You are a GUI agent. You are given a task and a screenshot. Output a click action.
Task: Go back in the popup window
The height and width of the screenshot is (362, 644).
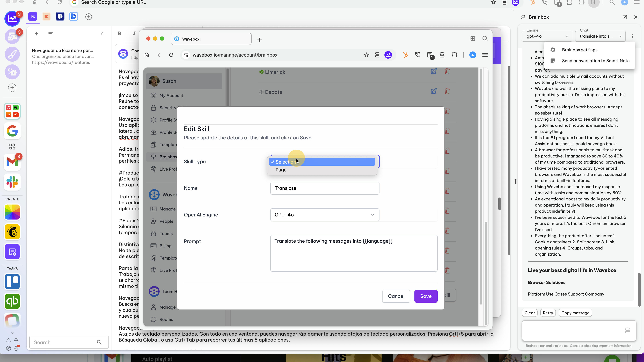tap(159, 55)
